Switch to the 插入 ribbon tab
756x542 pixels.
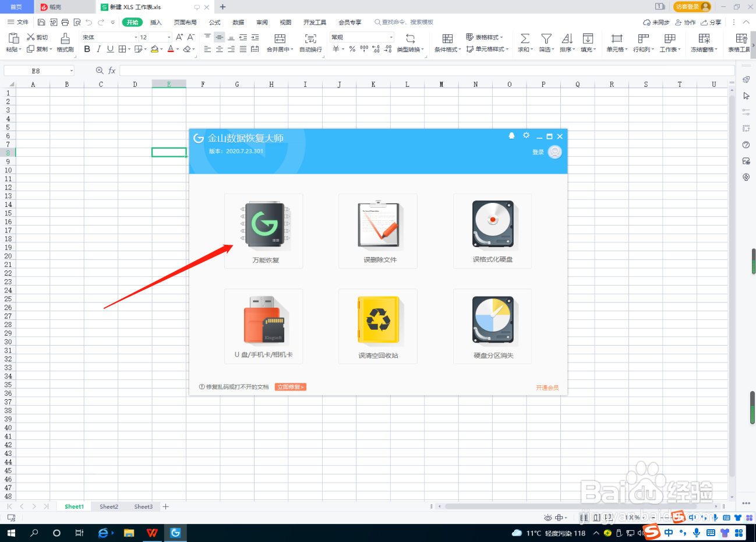coord(156,22)
